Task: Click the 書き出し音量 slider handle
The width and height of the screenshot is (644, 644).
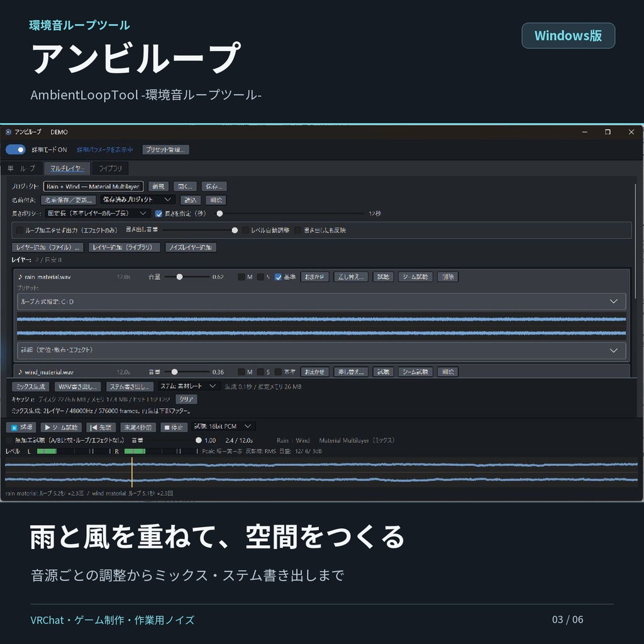Action: [235, 230]
